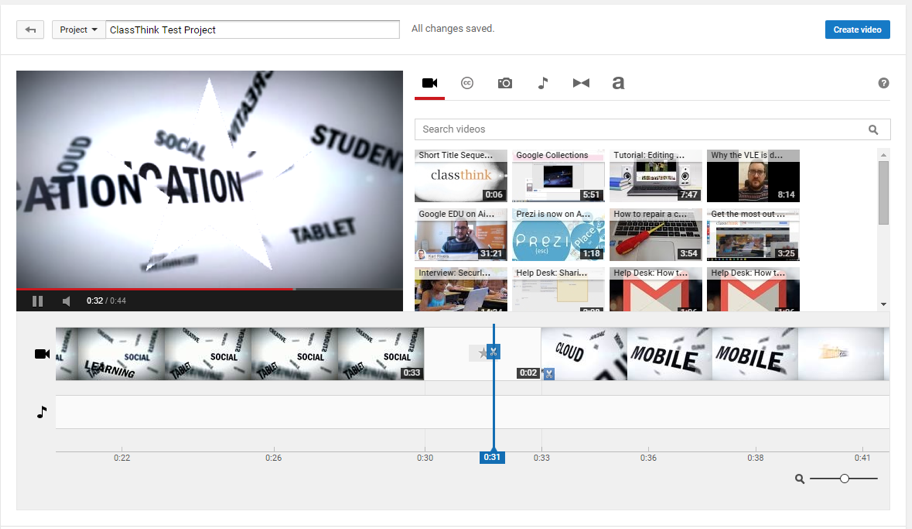
Task: Select the Short Title Sequence video thumbnail
Action: pyautogui.click(x=461, y=176)
